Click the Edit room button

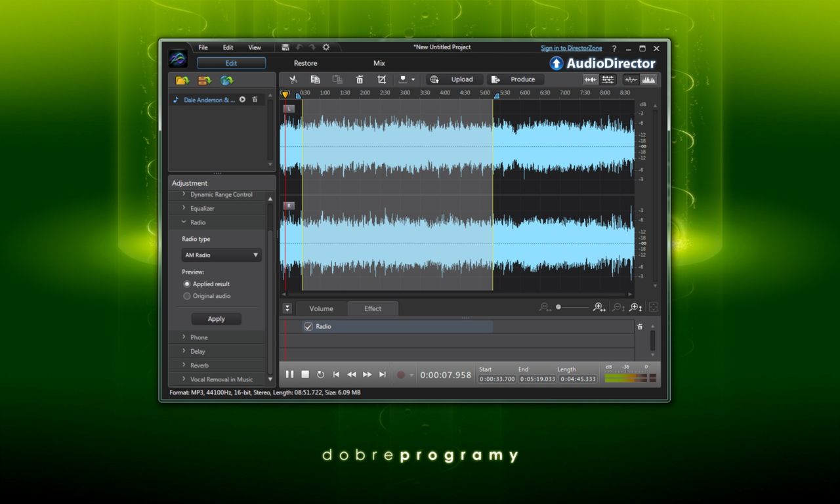pyautogui.click(x=232, y=63)
